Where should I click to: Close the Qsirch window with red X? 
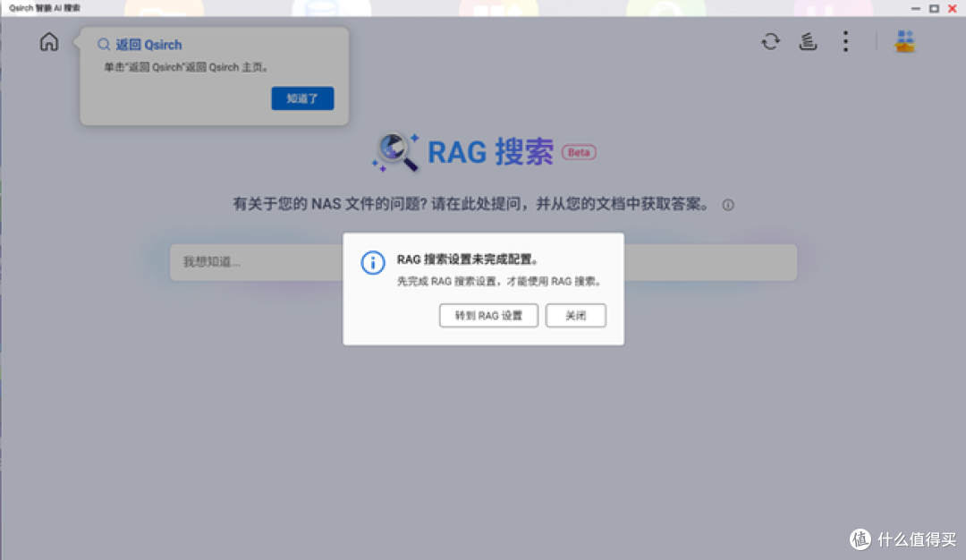953,8
